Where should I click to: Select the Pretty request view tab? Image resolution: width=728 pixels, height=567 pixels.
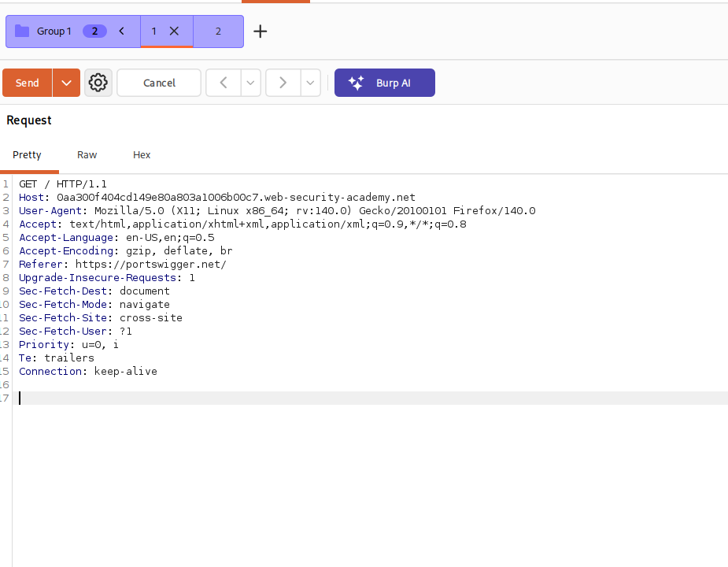(x=27, y=155)
